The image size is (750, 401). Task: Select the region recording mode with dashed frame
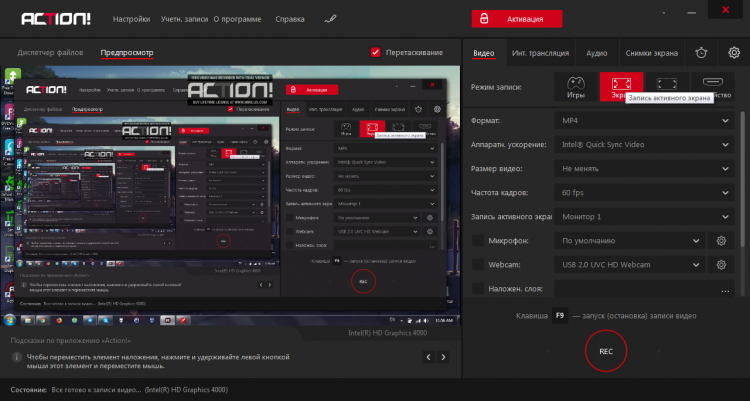pyautogui.click(x=666, y=84)
